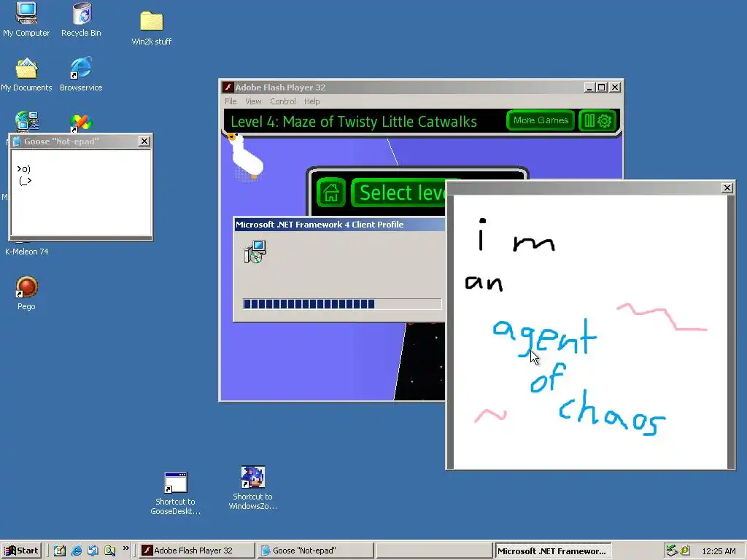Close the Goose "Not-epad" window
Screen dimensions: 747x560
144,141
